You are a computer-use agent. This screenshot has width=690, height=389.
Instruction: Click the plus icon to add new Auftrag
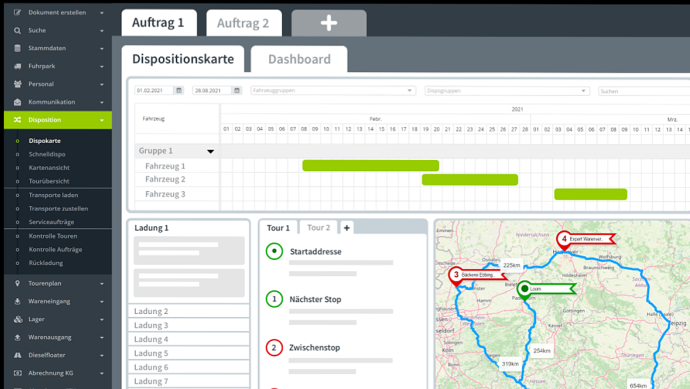[329, 23]
